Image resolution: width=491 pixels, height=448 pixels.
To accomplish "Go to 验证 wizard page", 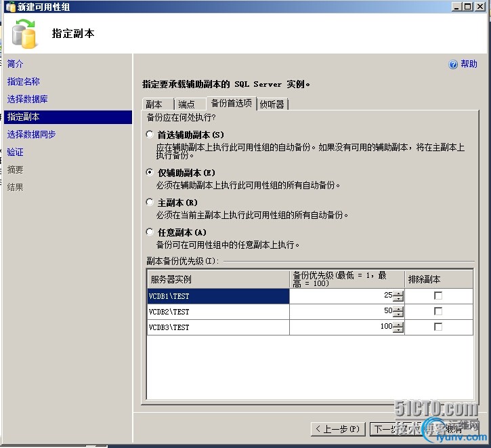I will pyautogui.click(x=16, y=152).
